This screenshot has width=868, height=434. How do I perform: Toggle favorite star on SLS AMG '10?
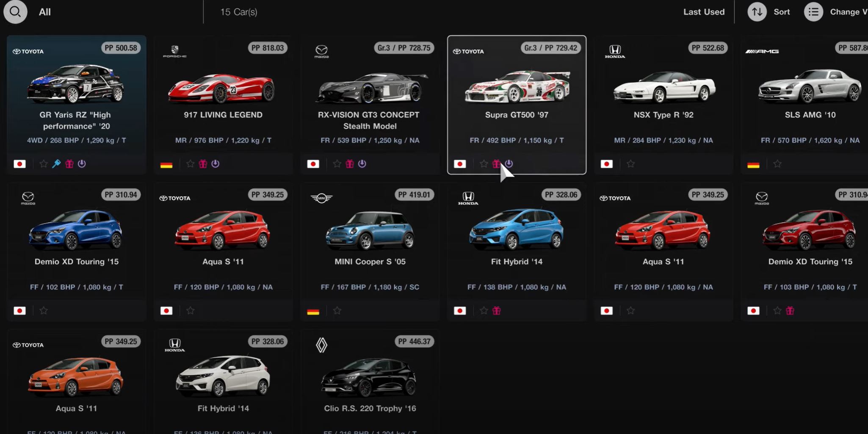pos(777,164)
